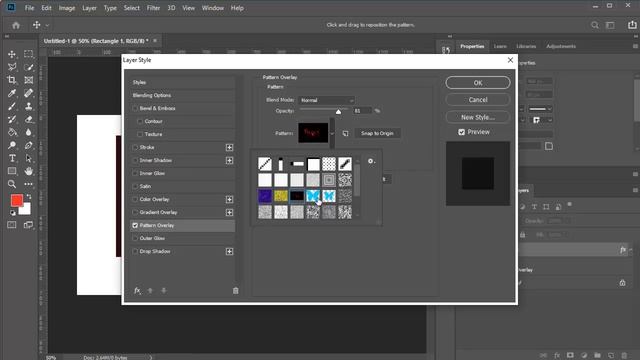The height and width of the screenshot is (360, 640).
Task: Click the fx add style icon in dialog
Action: pos(137,291)
